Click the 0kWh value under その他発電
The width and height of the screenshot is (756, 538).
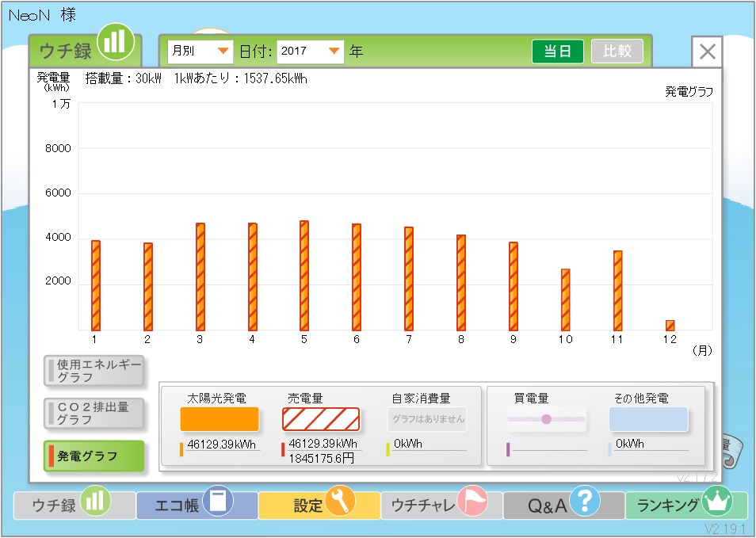click(630, 444)
